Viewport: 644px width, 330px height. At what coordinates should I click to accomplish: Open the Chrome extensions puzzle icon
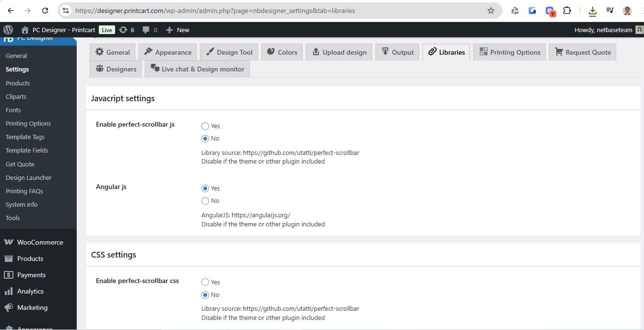pos(567,11)
